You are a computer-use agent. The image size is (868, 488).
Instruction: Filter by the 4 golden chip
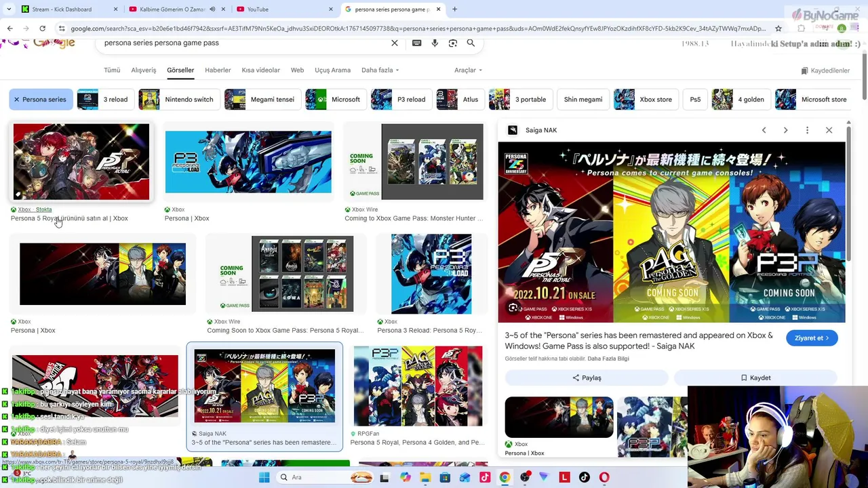tap(741, 100)
